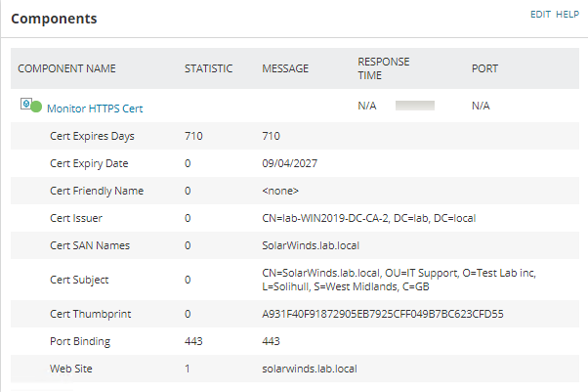Select the Cert Friendly Name row label
The image size is (588, 392).
coord(97,191)
